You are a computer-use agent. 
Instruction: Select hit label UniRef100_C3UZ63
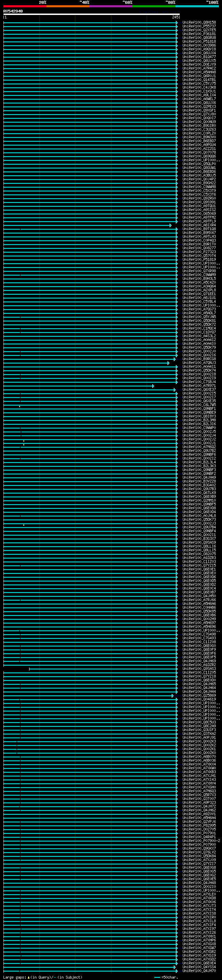click(199, 130)
